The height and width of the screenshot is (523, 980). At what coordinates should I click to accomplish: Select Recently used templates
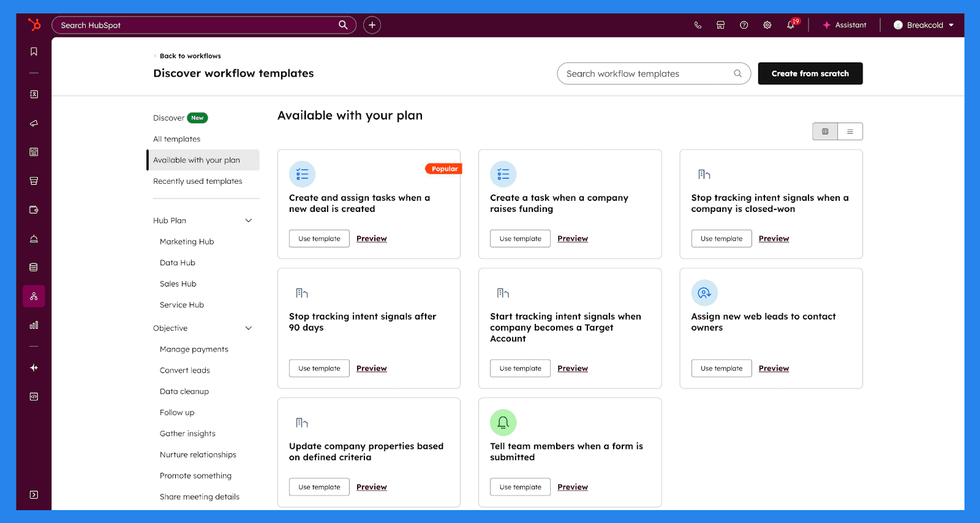197,181
